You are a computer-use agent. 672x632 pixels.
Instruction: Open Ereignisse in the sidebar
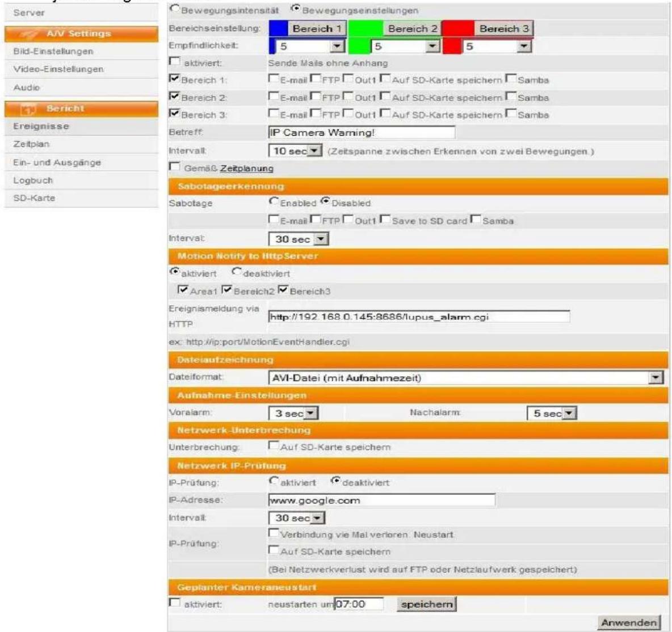(81, 127)
